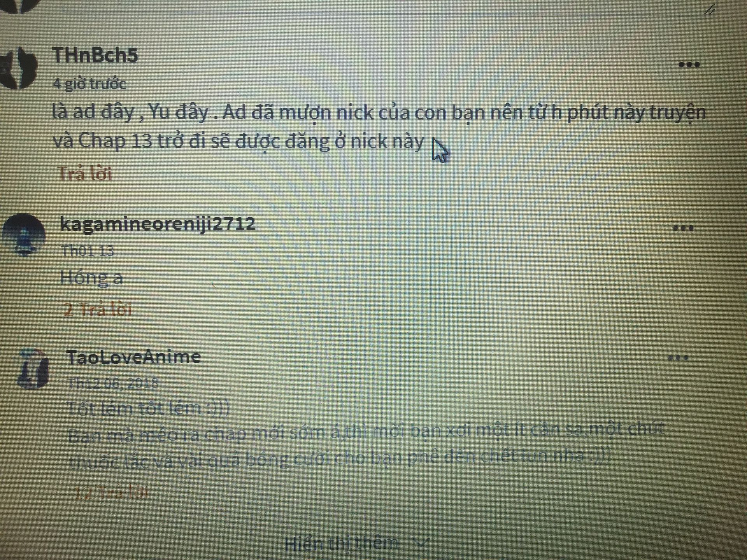This screenshot has width=747, height=560.
Task: Reply to THnBch5's comment with Trả lời
Action: 85,173
